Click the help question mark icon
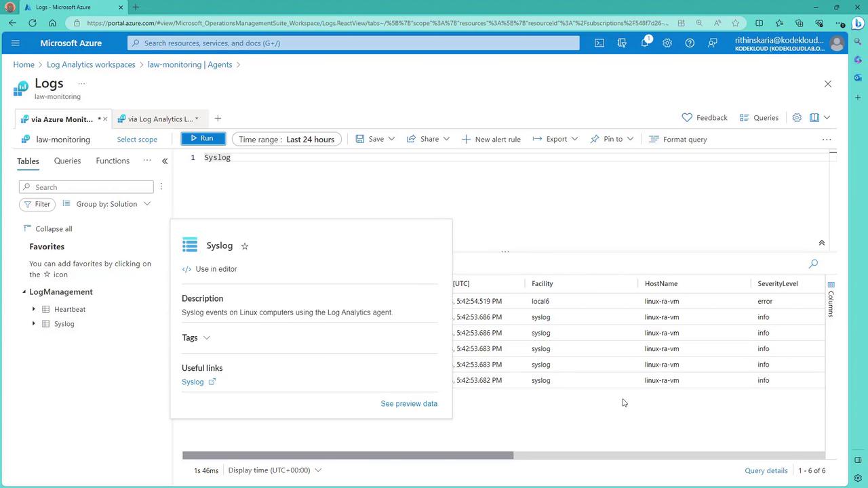Screen dimensions: 868x488 pos(690,43)
